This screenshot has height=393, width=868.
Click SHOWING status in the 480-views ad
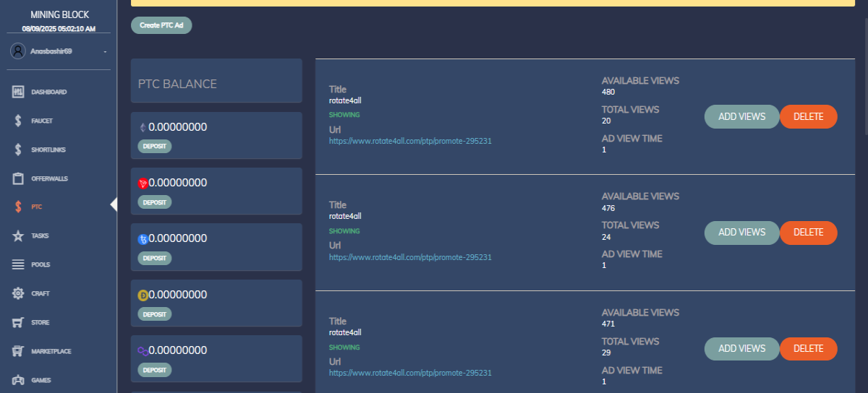pyautogui.click(x=344, y=115)
